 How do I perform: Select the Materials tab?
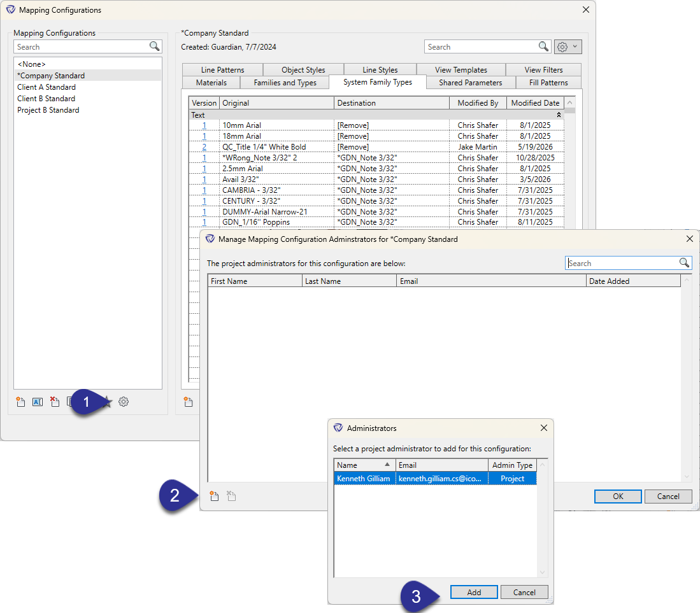pos(211,83)
